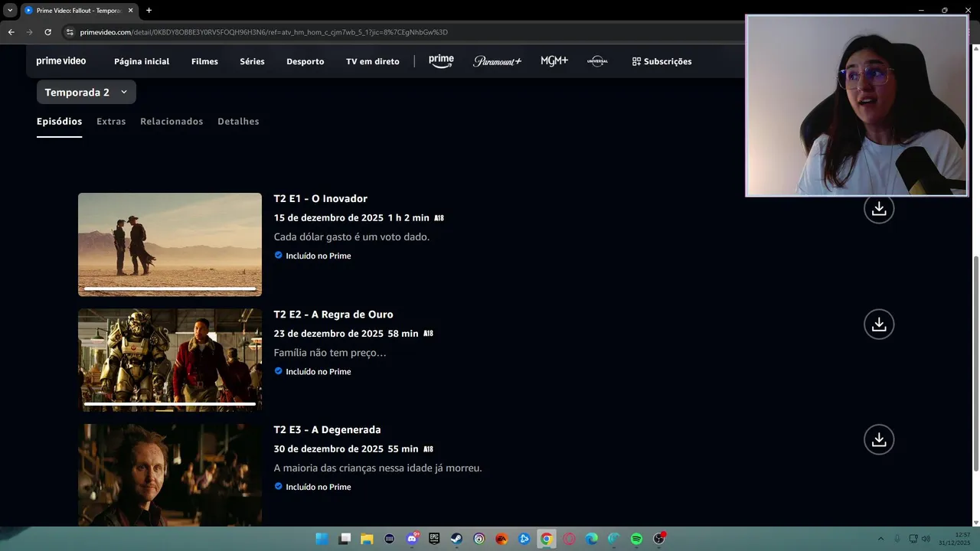Click episode title T2 E2 - A Regra de Ouro
This screenshot has height=551, width=980.
click(x=334, y=314)
